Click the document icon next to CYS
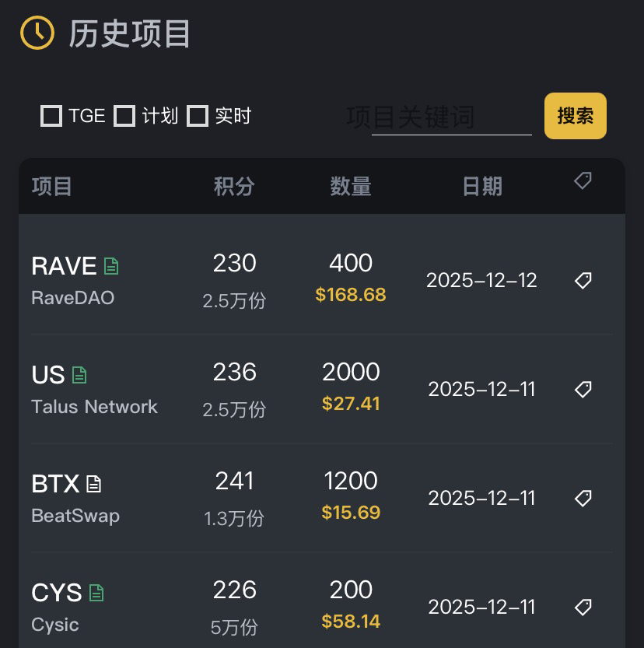Image resolution: width=644 pixels, height=648 pixels. pos(96,593)
